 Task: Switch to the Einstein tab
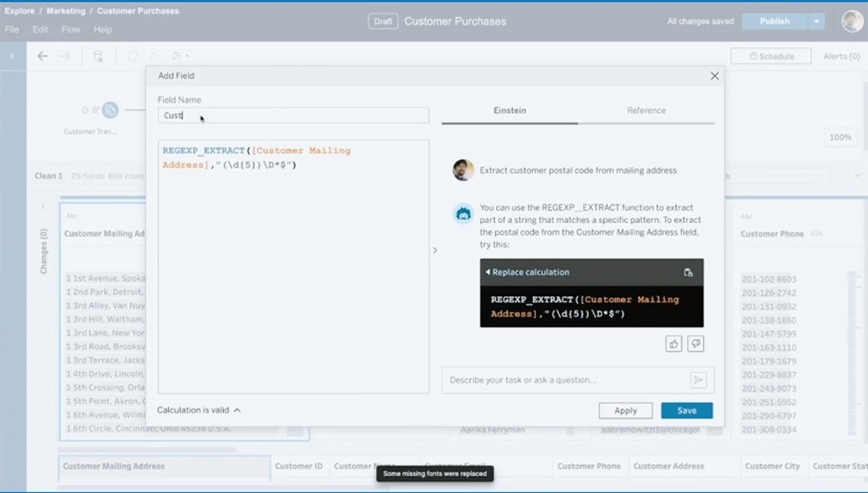tap(510, 110)
